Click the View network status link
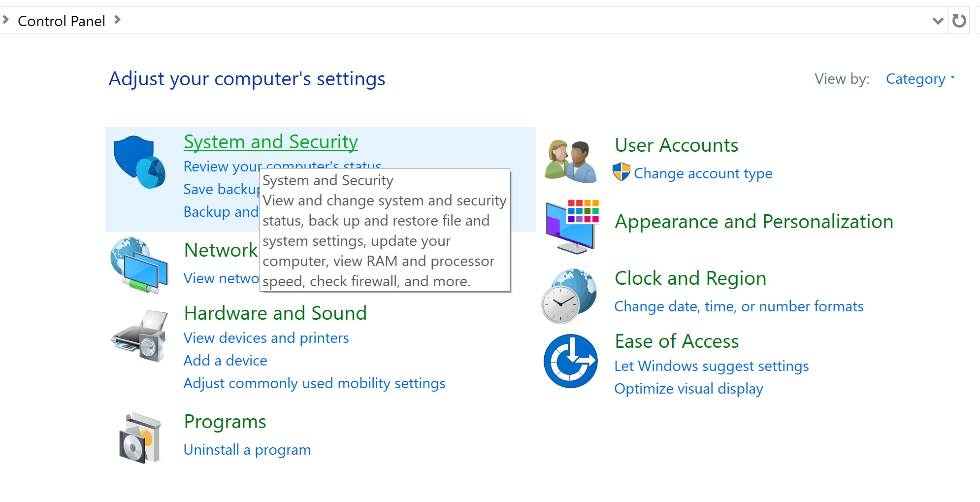 [221, 278]
